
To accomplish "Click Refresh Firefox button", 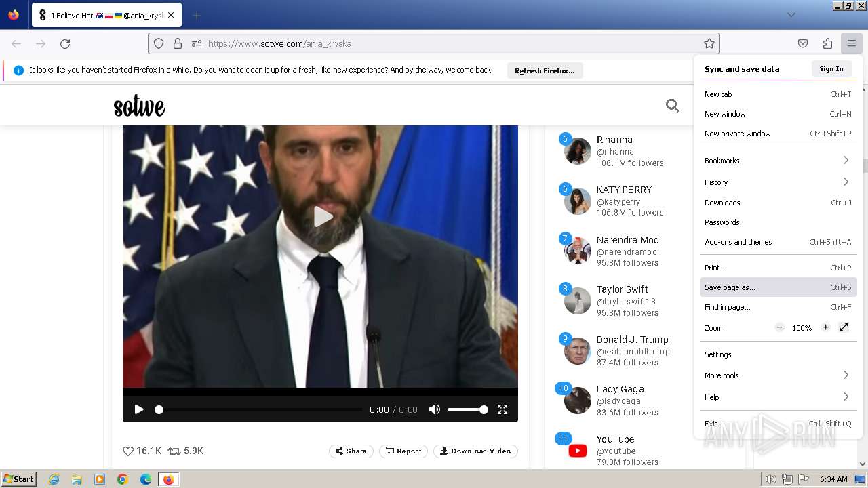I will pos(545,70).
